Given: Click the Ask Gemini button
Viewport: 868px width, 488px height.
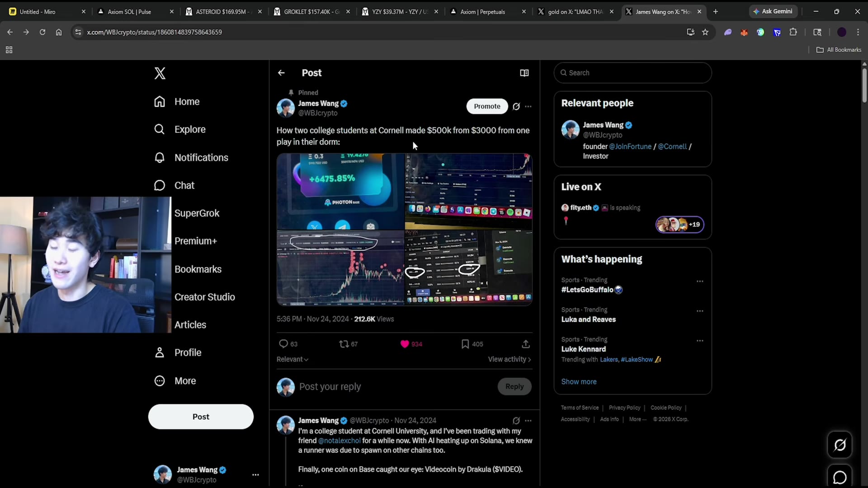Looking at the screenshot, I should click(773, 11).
